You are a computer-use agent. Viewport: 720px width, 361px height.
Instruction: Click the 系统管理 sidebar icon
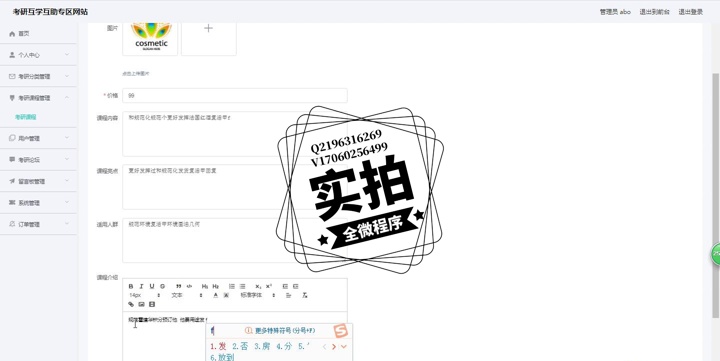[x=12, y=203]
